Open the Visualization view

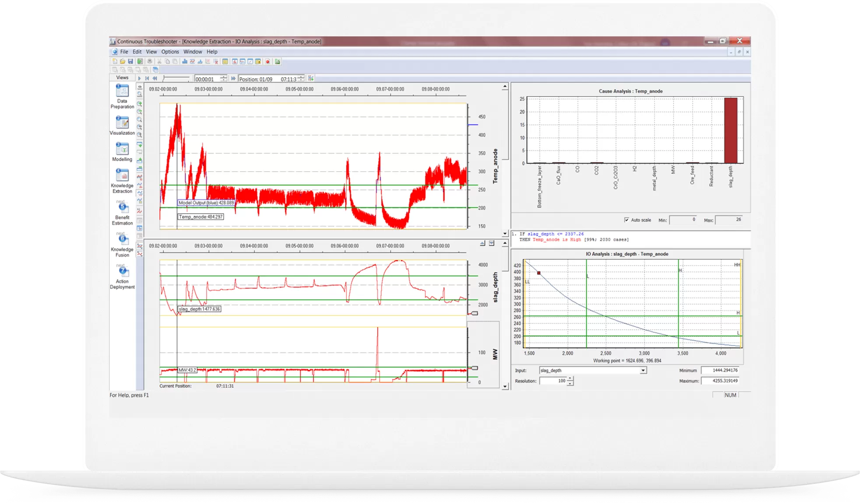tap(122, 125)
